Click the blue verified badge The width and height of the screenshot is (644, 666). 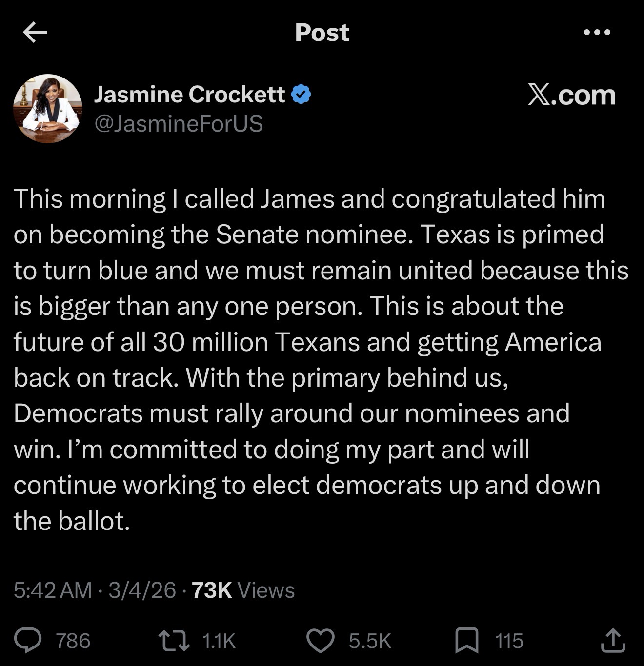tap(301, 94)
